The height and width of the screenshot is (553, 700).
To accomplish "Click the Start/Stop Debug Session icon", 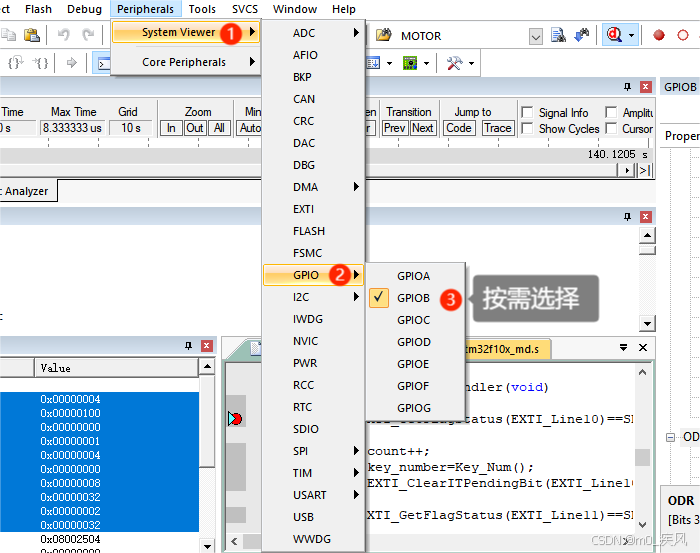I will pos(614,35).
